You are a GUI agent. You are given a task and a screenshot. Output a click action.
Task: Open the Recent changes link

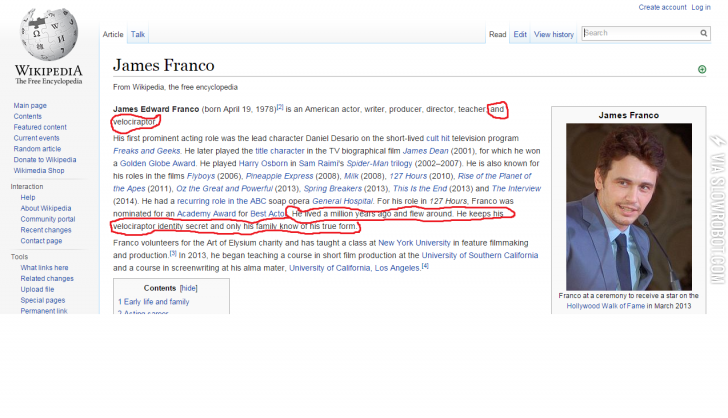click(47, 229)
